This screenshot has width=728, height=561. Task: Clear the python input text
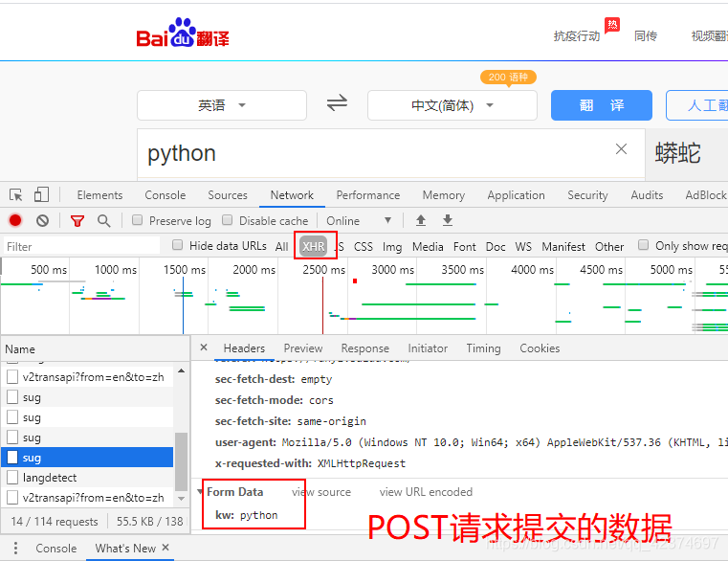click(x=621, y=149)
